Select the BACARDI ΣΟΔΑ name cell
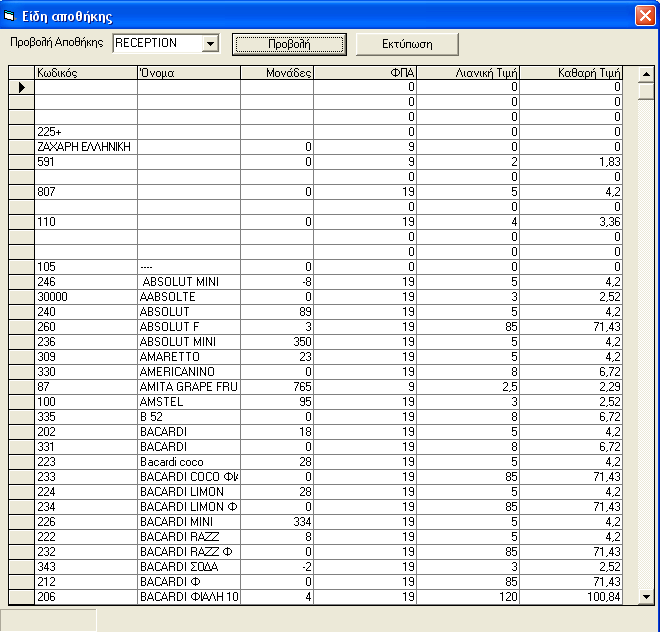 pyautogui.click(x=189, y=567)
